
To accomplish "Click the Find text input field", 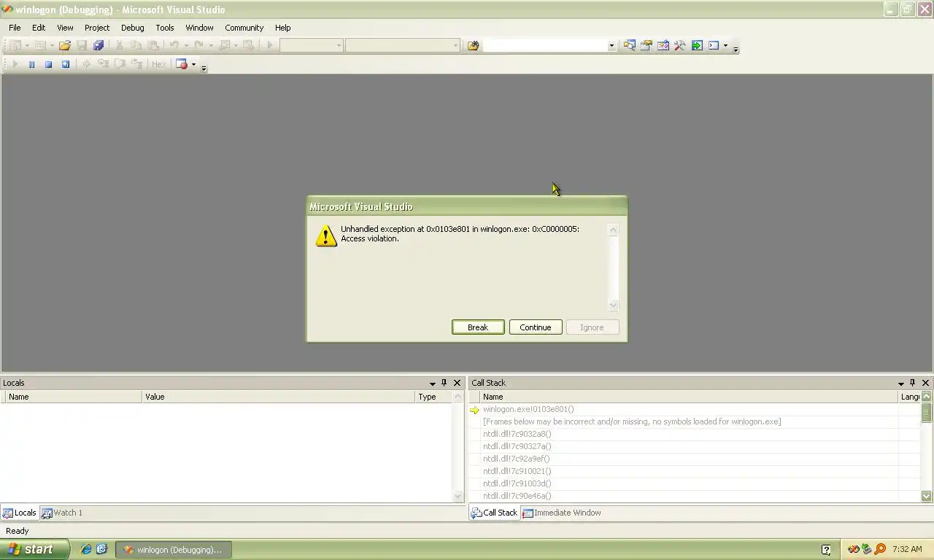I will [x=545, y=45].
